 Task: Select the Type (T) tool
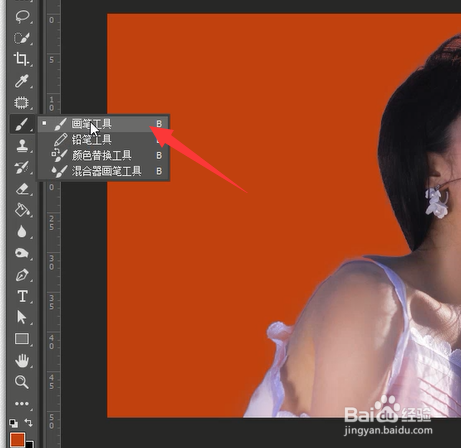pos(22,296)
